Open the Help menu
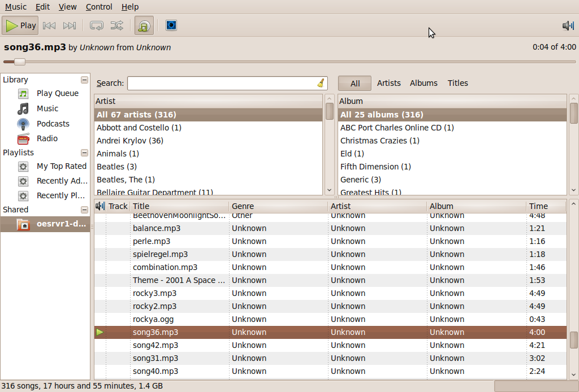This screenshot has width=579, height=392. click(x=130, y=7)
